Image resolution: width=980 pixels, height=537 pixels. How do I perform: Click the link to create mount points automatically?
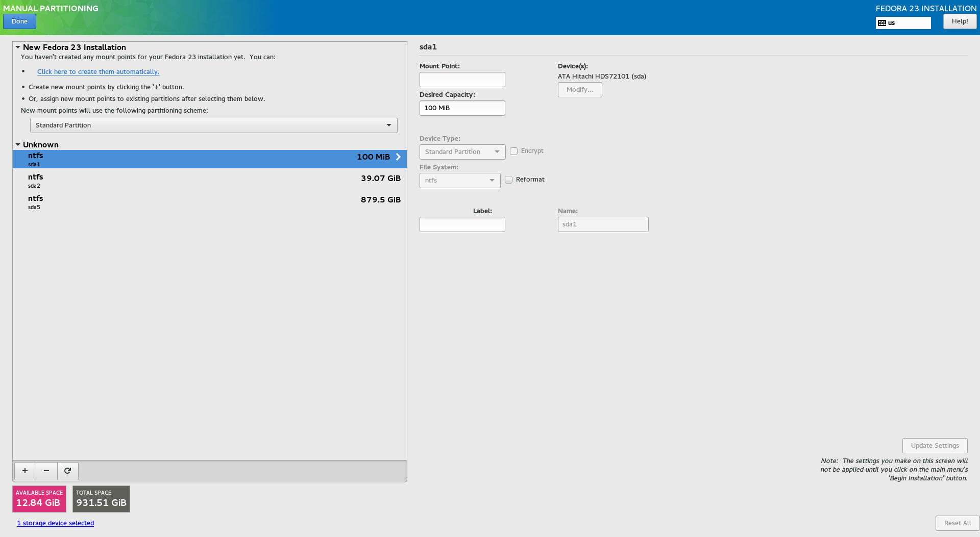[98, 72]
